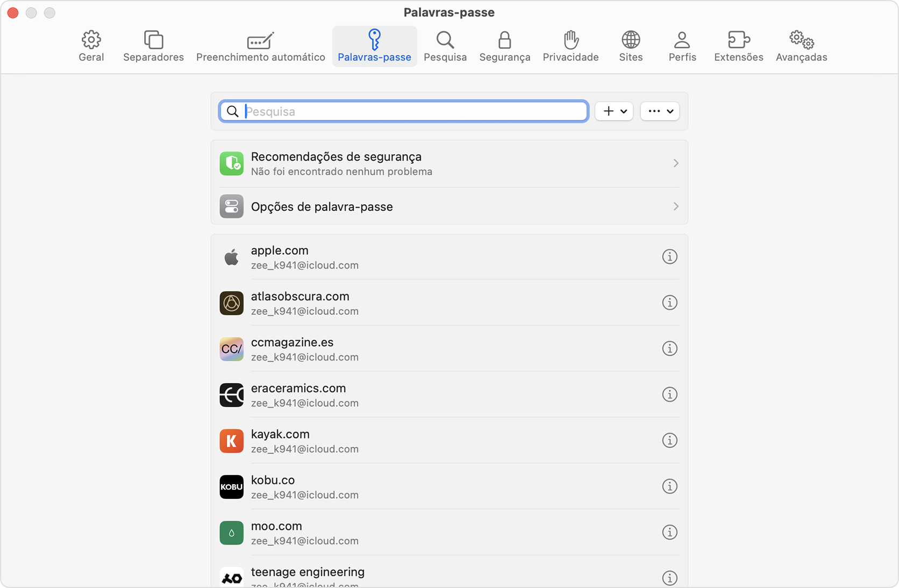The width and height of the screenshot is (899, 588).
Task: Show info for eraceramics.com entry
Action: [x=669, y=395]
